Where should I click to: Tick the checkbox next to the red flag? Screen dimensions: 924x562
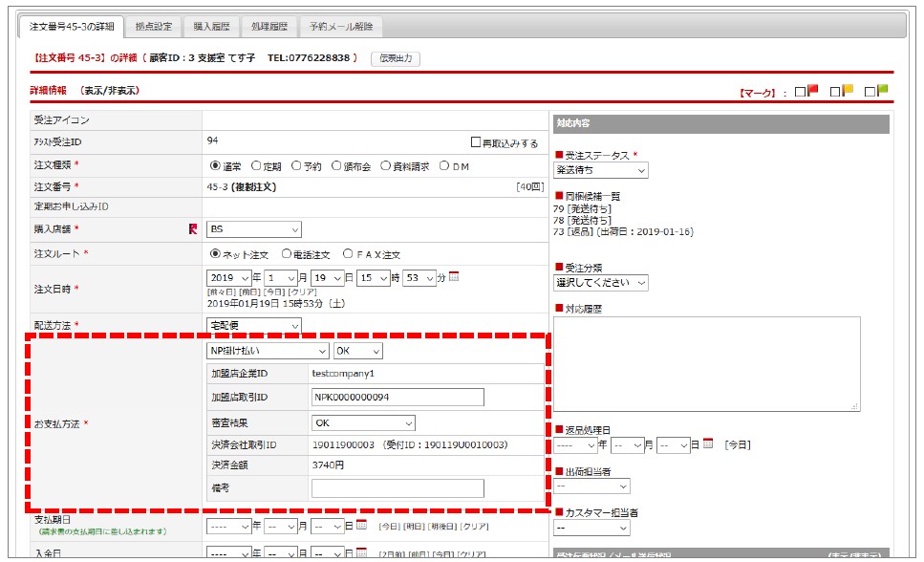click(800, 92)
